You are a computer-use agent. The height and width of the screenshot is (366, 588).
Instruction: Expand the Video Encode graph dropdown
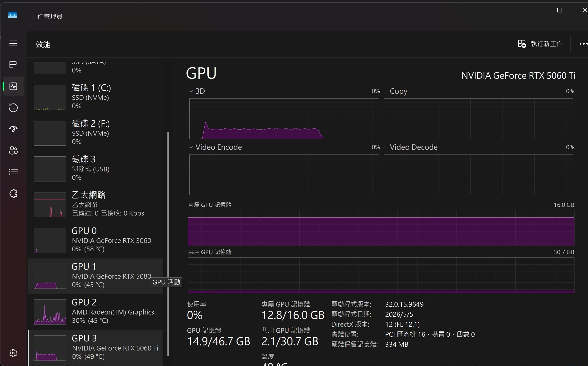click(191, 147)
